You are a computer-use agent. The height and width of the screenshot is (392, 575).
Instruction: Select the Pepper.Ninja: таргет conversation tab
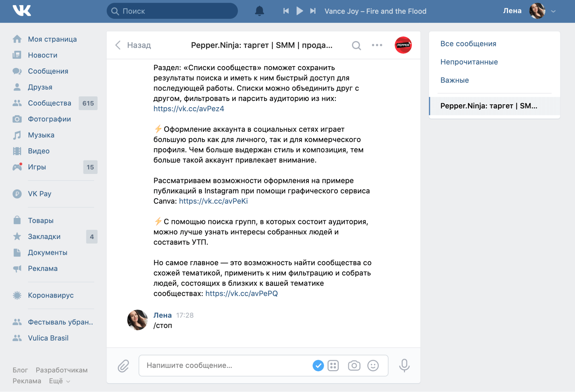(494, 106)
